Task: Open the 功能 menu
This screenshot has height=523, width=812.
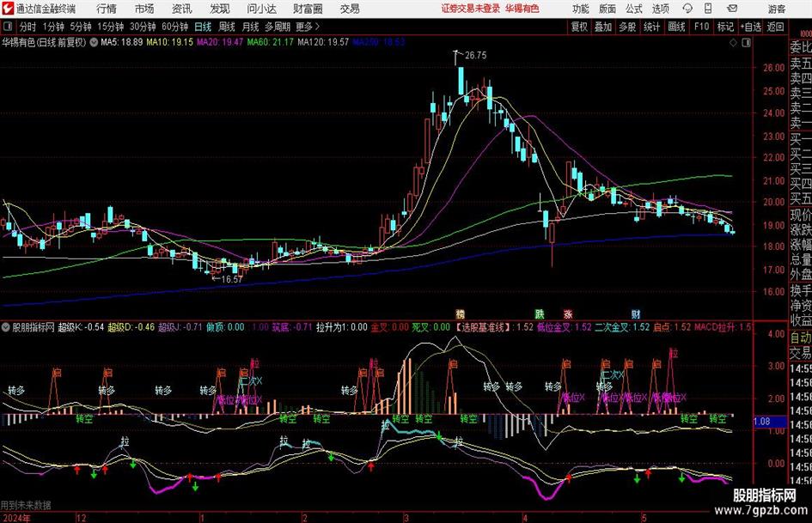Action: point(581,9)
